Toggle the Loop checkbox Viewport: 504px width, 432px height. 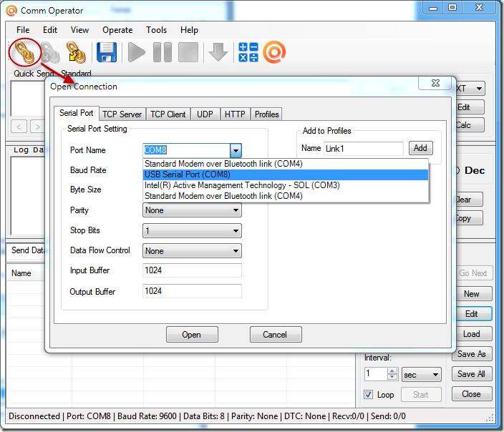(369, 394)
